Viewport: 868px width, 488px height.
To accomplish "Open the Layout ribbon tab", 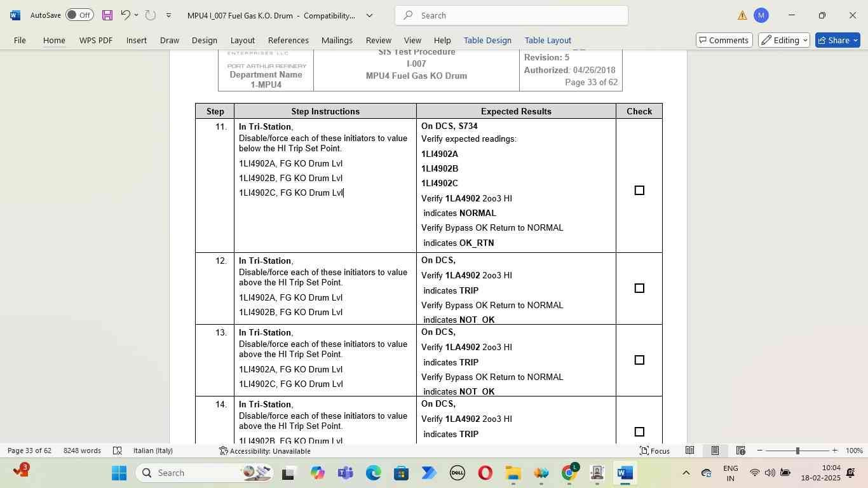I will [x=243, y=40].
